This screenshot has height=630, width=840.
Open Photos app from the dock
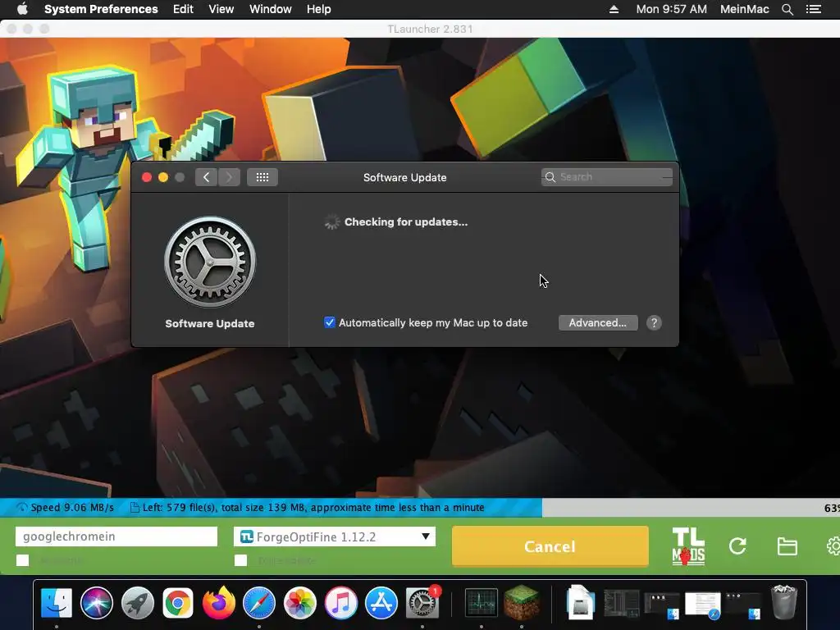300,603
